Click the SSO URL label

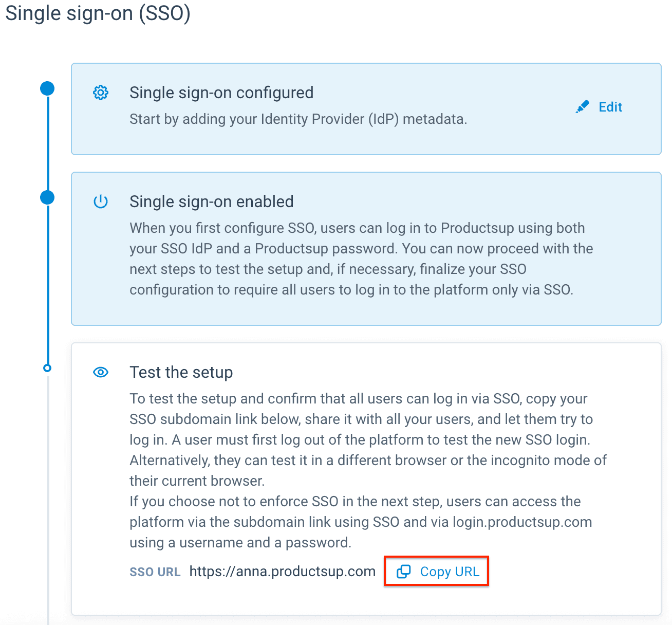(x=155, y=572)
